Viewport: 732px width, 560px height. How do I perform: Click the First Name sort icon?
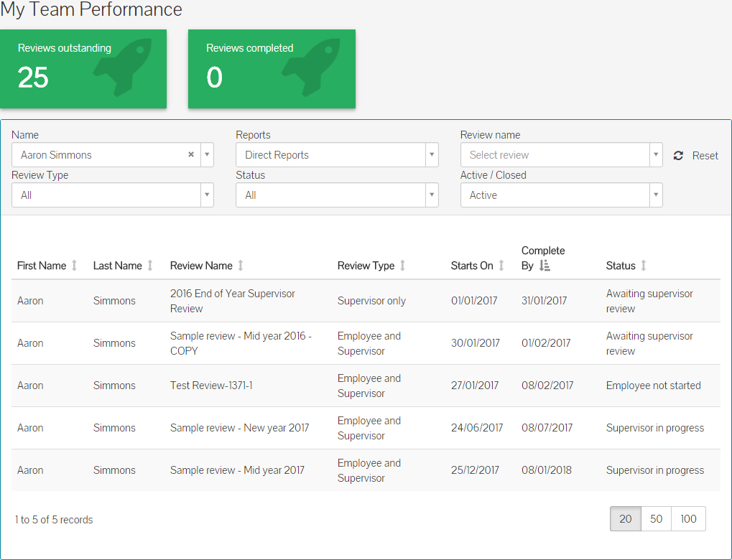click(74, 266)
